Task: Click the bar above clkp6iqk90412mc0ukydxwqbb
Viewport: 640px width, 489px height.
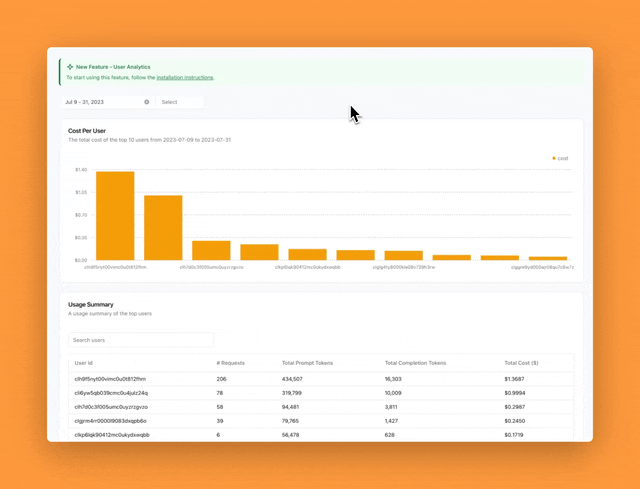Action: pos(307,254)
